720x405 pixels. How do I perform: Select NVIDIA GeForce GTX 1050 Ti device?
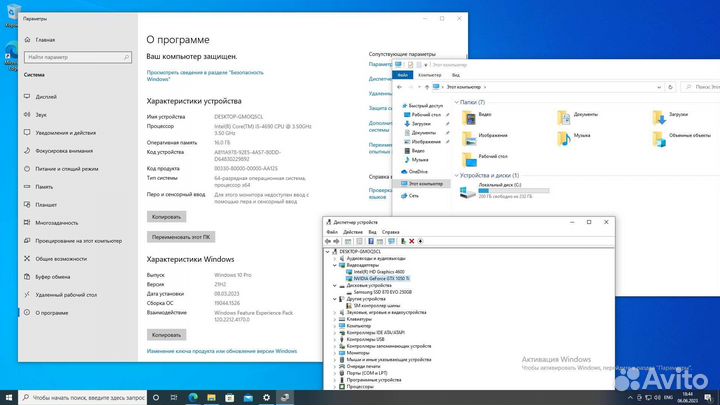pyautogui.click(x=381, y=279)
